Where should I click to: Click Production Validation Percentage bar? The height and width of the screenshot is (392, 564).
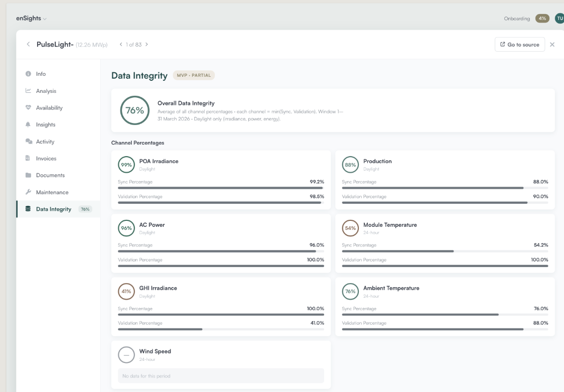[x=445, y=202]
